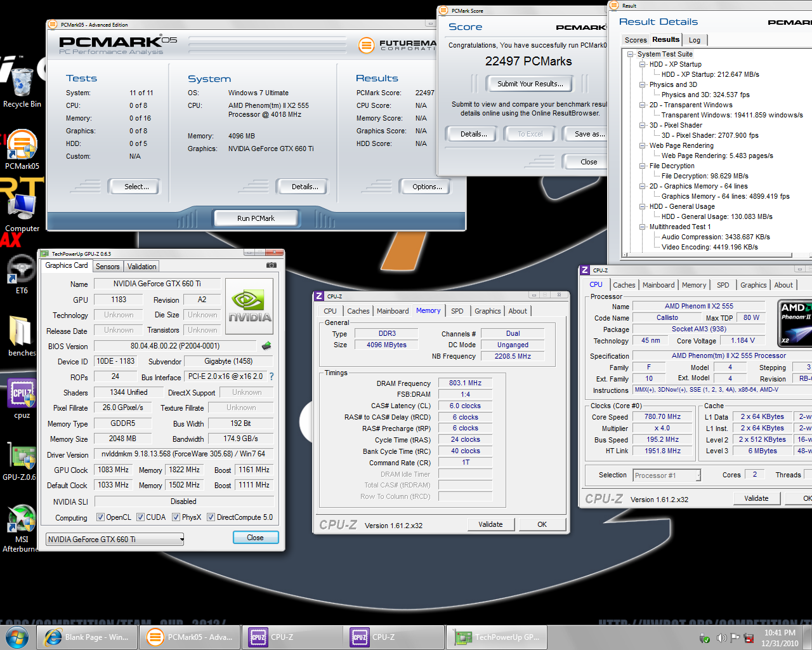Screen dimensions: 812x650
Task: Click the DRAM Frequency value '803.1 MHz'
Action: pyautogui.click(x=465, y=383)
